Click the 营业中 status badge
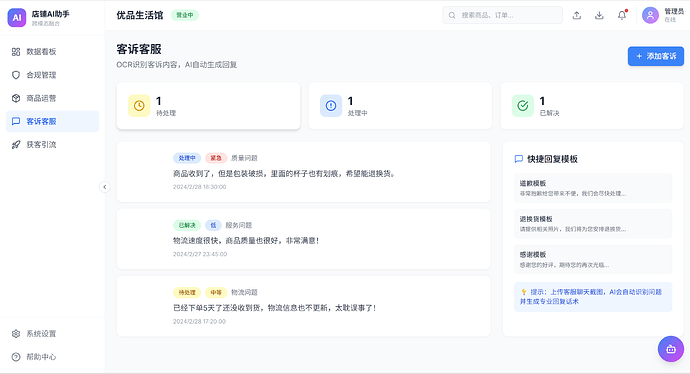Screen dimensions: 690x374 (185, 15)
